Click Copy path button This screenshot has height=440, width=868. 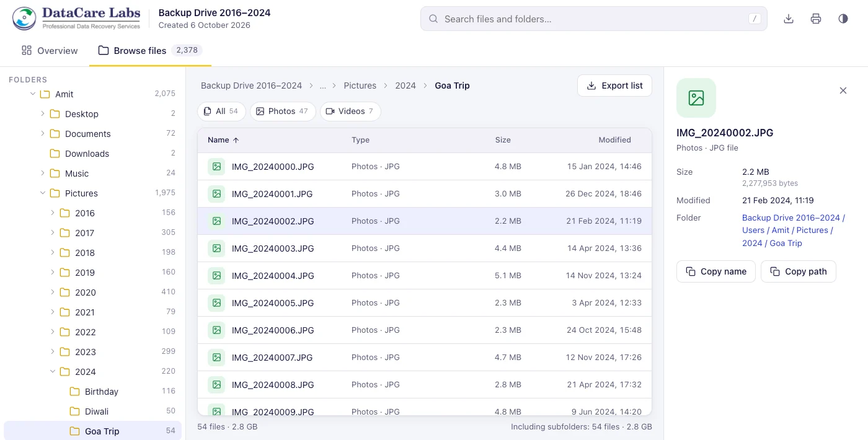click(x=799, y=271)
